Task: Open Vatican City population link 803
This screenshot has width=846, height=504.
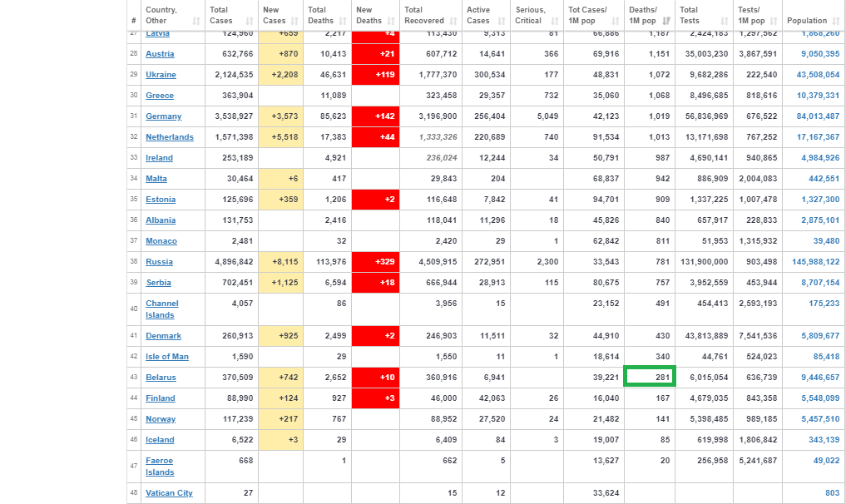Action: coord(832,492)
